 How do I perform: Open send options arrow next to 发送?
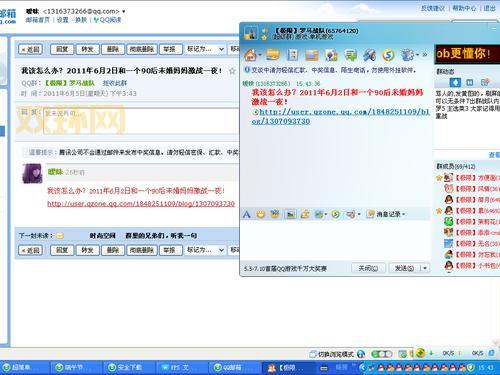(425, 268)
